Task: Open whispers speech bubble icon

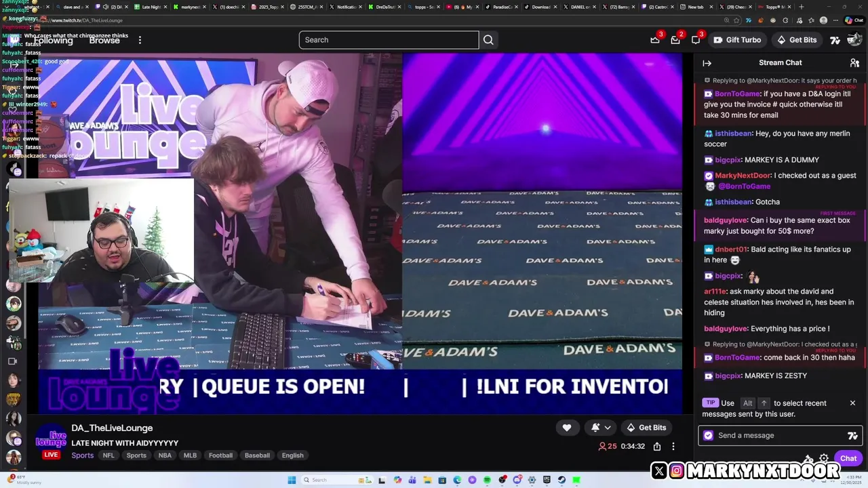Action: click(696, 40)
